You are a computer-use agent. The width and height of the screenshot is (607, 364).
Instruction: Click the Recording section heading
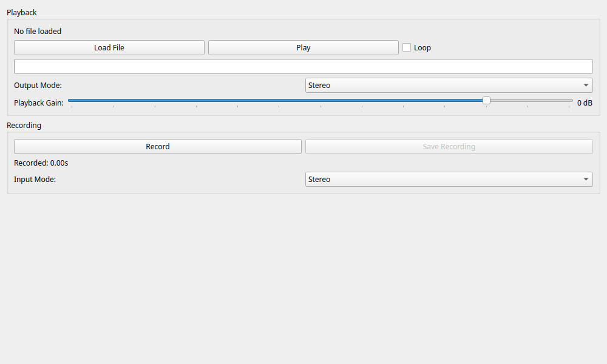pyautogui.click(x=24, y=126)
